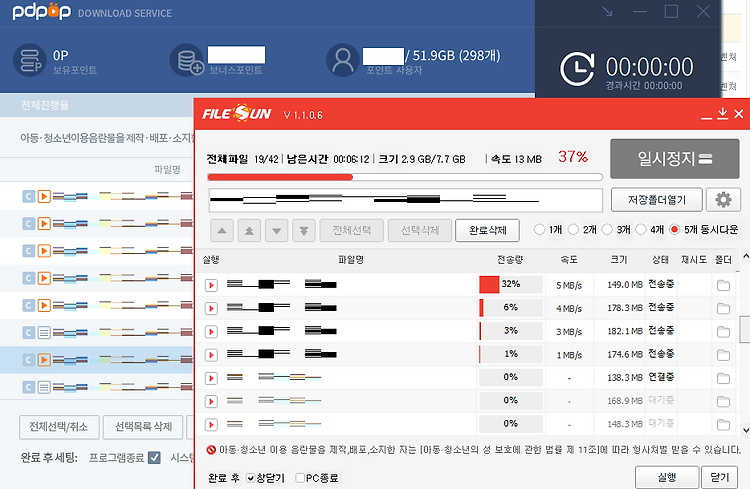The height and width of the screenshot is (489, 750).
Task: Click scroll-up arrow of FileSun list
Action: (745, 256)
